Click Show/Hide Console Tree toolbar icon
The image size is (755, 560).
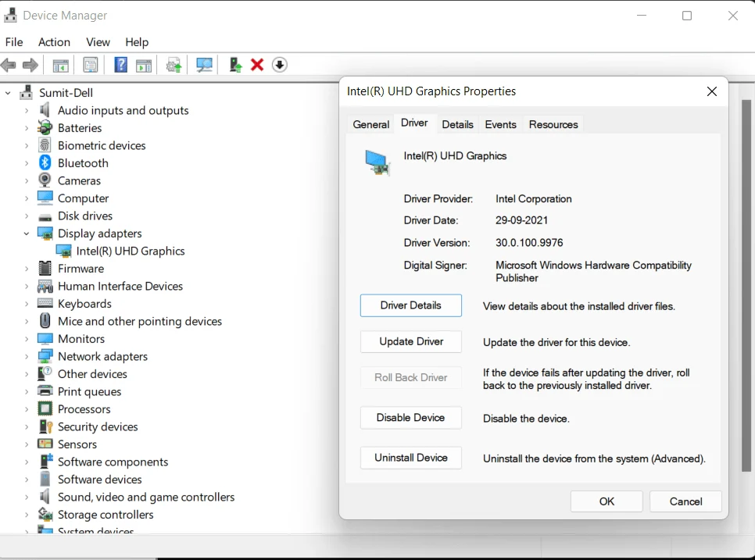click(x=61, y=65)
